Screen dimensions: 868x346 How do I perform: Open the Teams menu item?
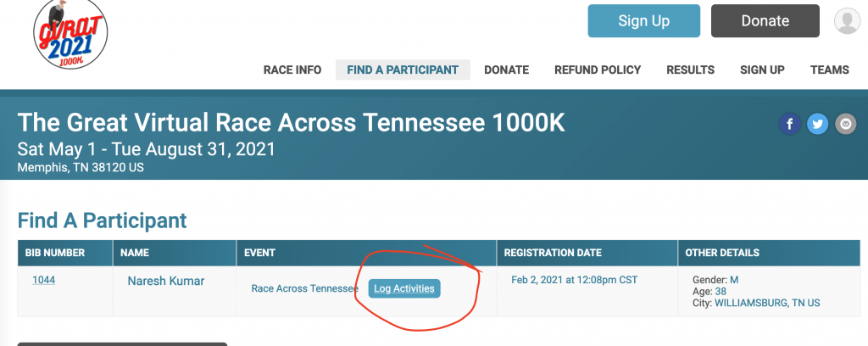[830, 70]
